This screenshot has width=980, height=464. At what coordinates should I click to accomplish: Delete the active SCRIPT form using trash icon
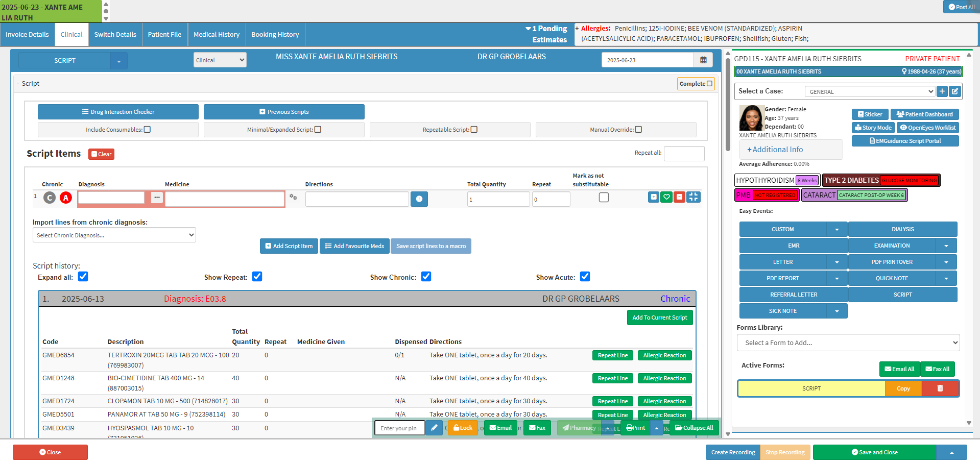point(940,388)
